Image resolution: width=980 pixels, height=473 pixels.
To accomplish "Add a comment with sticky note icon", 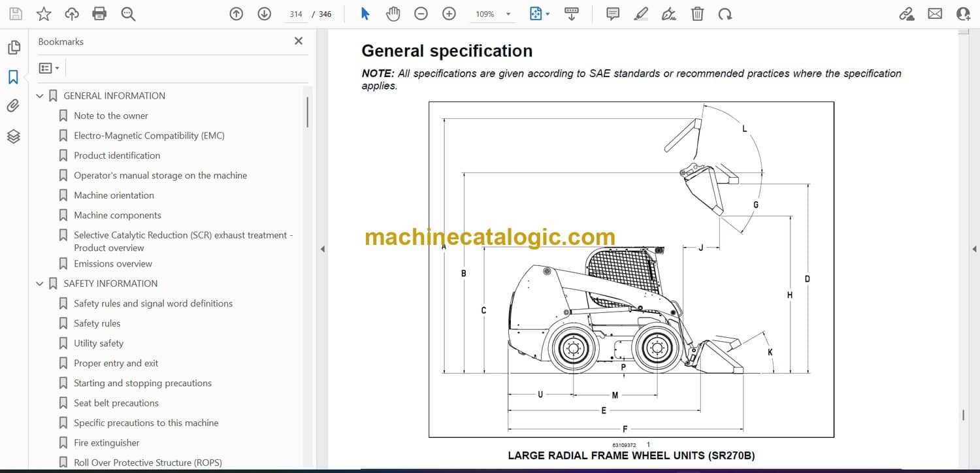I will point(613,14).
